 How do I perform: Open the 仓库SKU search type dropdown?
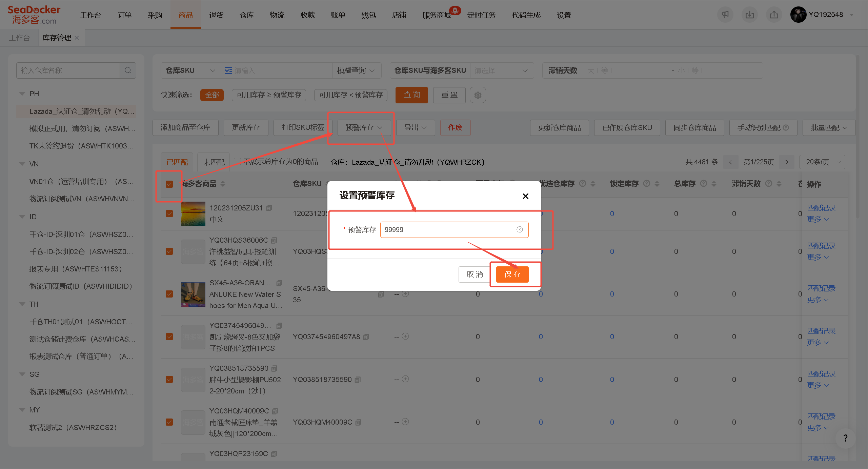click(x=191, y=70)
